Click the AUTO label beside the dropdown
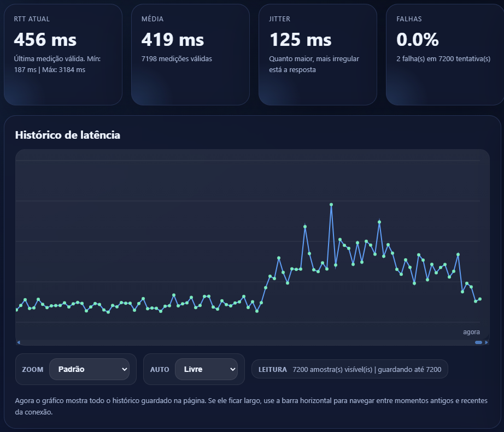Image resolution: width=504 pixels, height=432 pixels. click(160, 370)
